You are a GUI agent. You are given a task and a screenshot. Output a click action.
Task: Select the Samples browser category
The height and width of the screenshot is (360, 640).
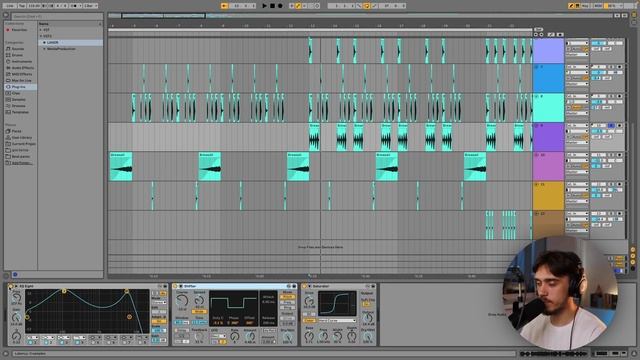(18, 100)
